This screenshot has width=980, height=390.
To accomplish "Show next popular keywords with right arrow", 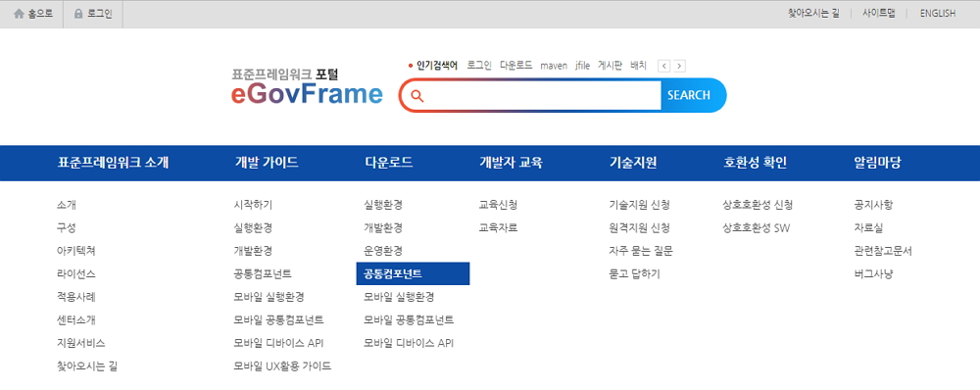I will coord(679,66).
